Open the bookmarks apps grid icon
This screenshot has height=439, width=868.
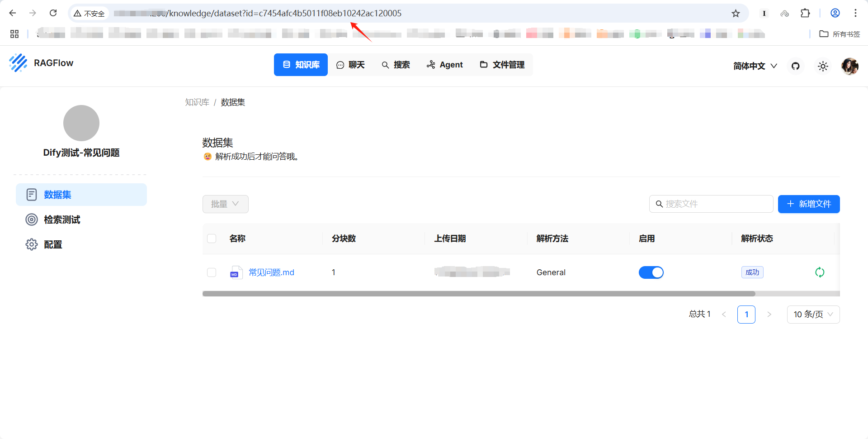(x=14, y=34)
